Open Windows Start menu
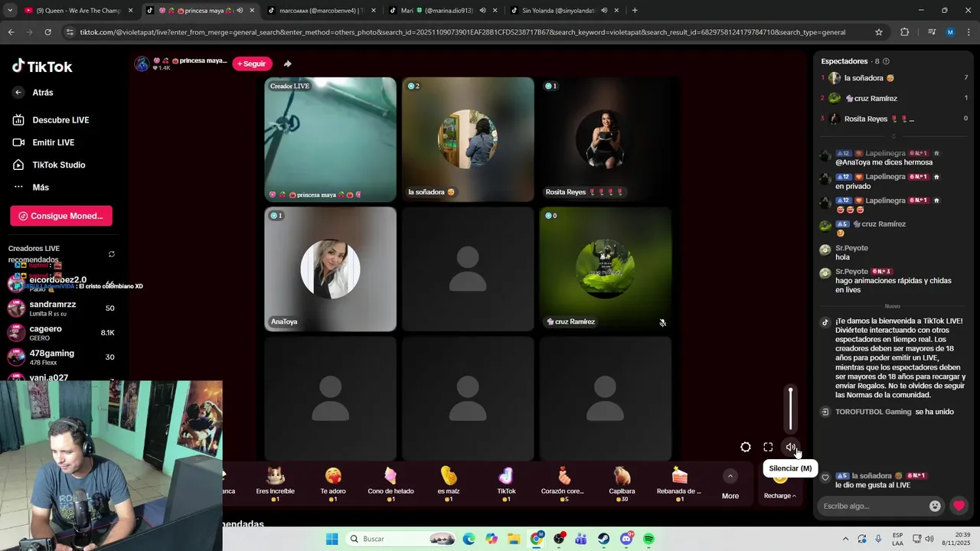Screen dimensions: 980x551 coord(332,539)
